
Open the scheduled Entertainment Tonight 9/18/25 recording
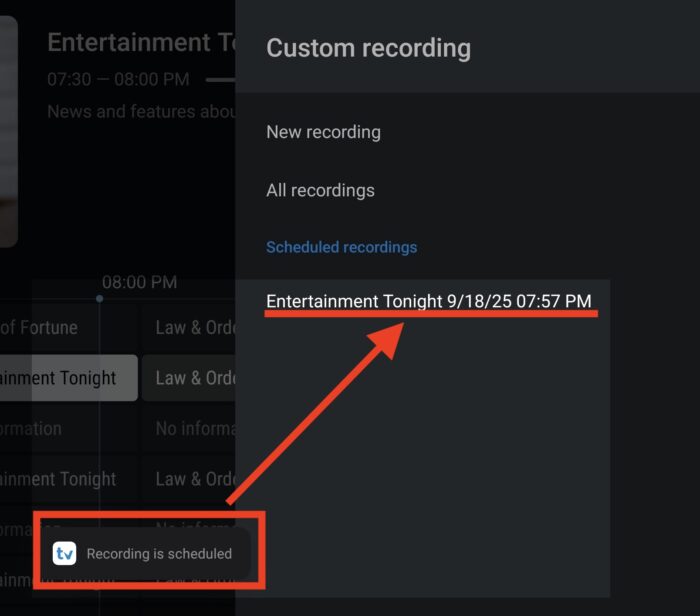[x=428, y=301]
